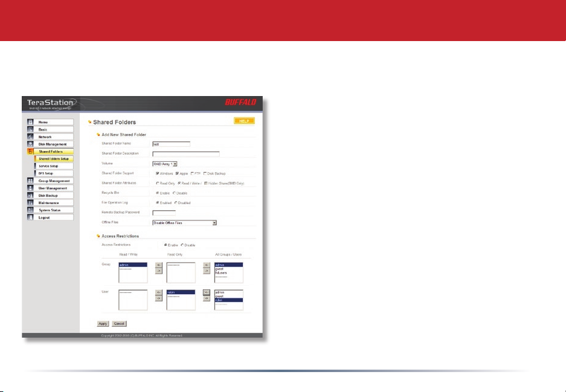The width and height of the screenshot is (566, 392).
Task: Select Disabled for File Operation Log
Action: click(176, 203)
